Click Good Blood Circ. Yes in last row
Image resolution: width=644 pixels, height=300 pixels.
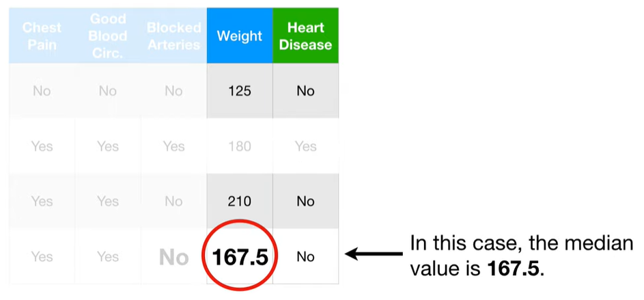(108, 257)
